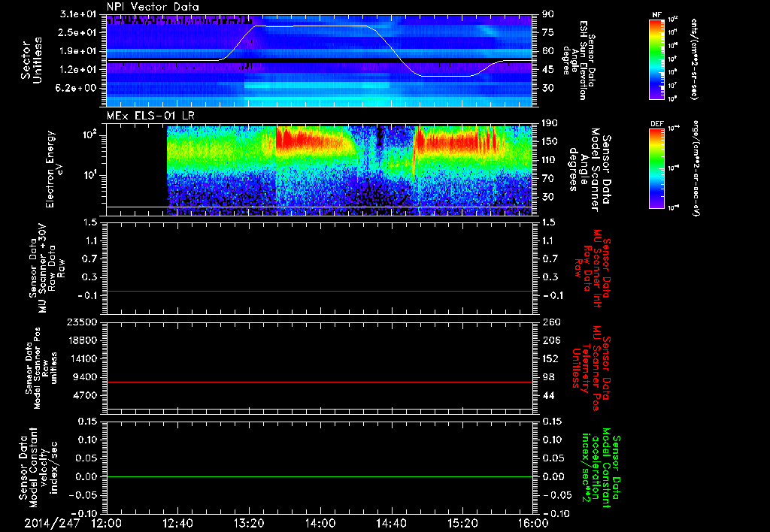770x532 pixels.
Task: Select the red "MU Scanner Inlt Raw Data" label
Action: click(593, 268)
